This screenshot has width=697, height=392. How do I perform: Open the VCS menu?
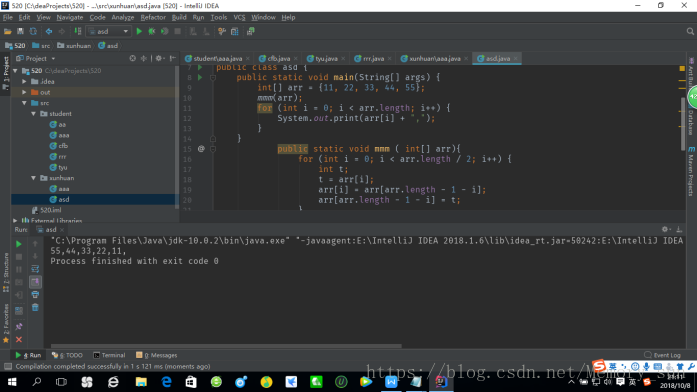point(239,17)
